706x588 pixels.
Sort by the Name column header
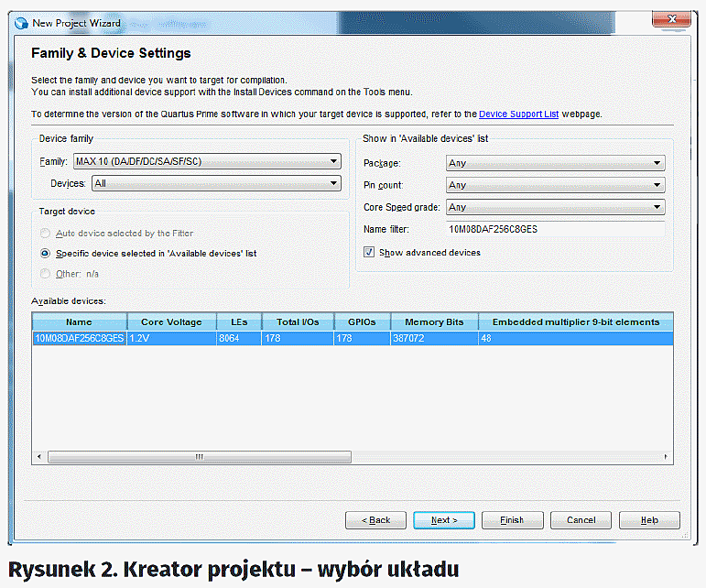pyautogui.click(x=79, y=321)
